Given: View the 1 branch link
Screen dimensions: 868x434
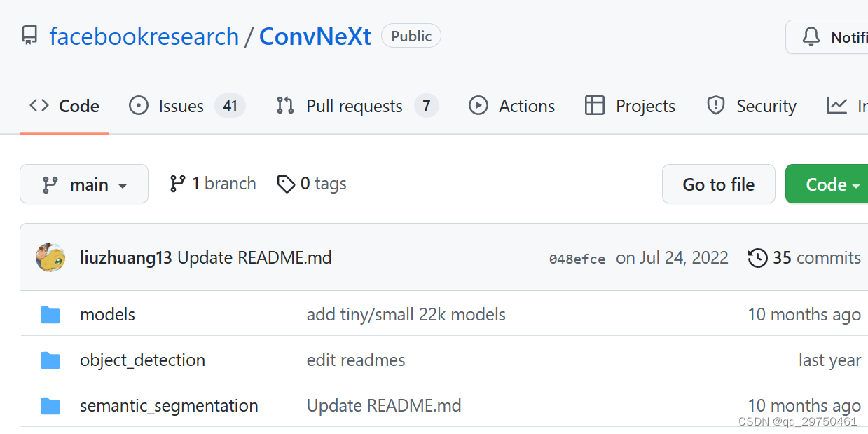Looking at the screenshot, I should pyautogui.click(x=213, y=184).
